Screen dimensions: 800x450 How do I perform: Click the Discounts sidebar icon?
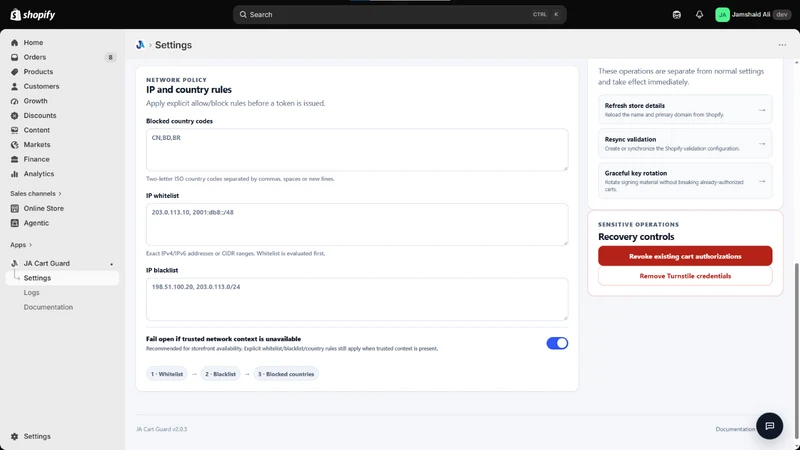(x=14, y=116)
